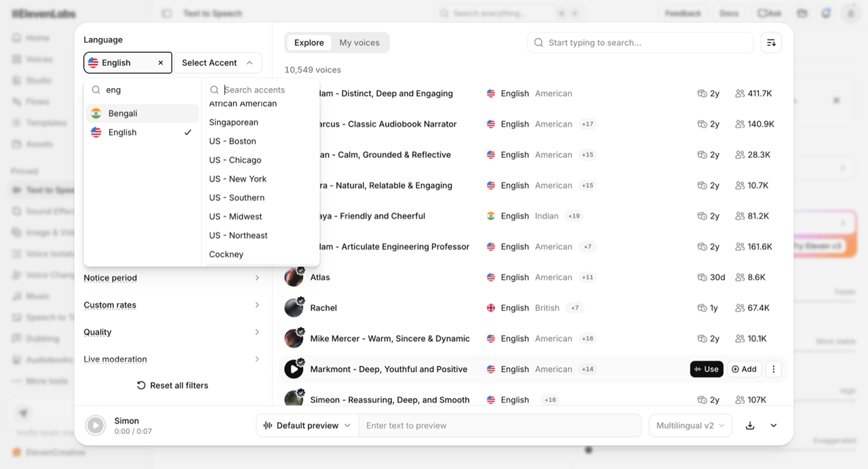The height and width of the screenshot is (469, 868).
Task: Open Voices in the background sidebar
Action: pos(39,59)
